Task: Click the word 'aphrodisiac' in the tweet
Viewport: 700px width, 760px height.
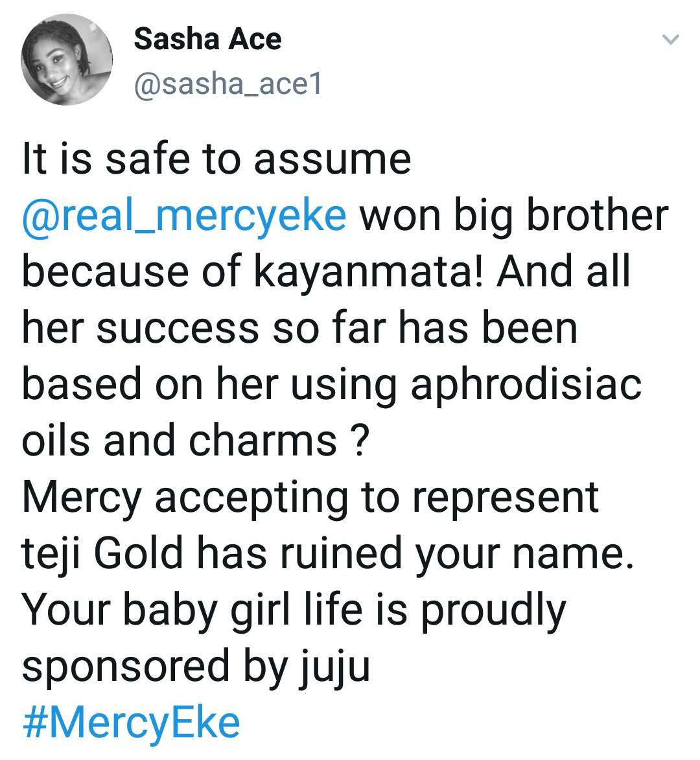Action: (526, 384)
